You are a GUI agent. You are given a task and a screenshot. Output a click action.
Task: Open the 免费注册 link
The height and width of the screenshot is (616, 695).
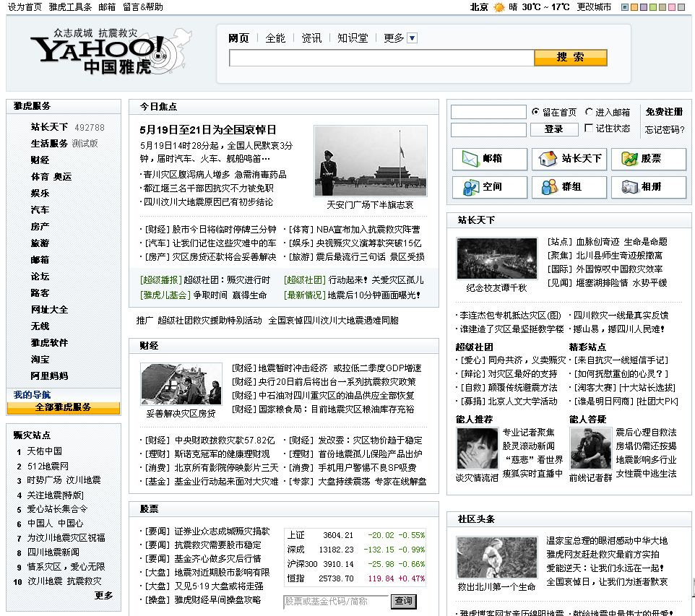(x=664, y=112)
